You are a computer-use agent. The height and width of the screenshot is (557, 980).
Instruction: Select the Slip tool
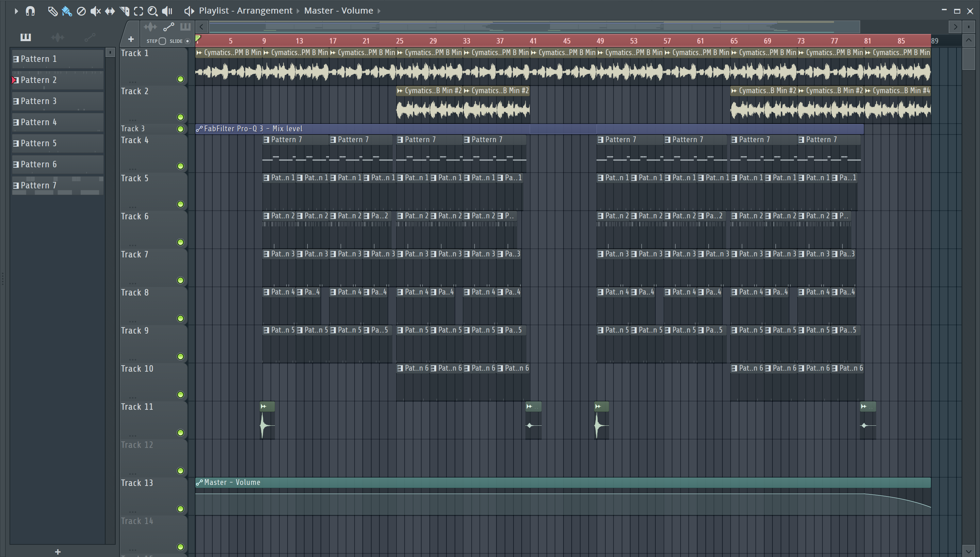click(x=110, y=11)
